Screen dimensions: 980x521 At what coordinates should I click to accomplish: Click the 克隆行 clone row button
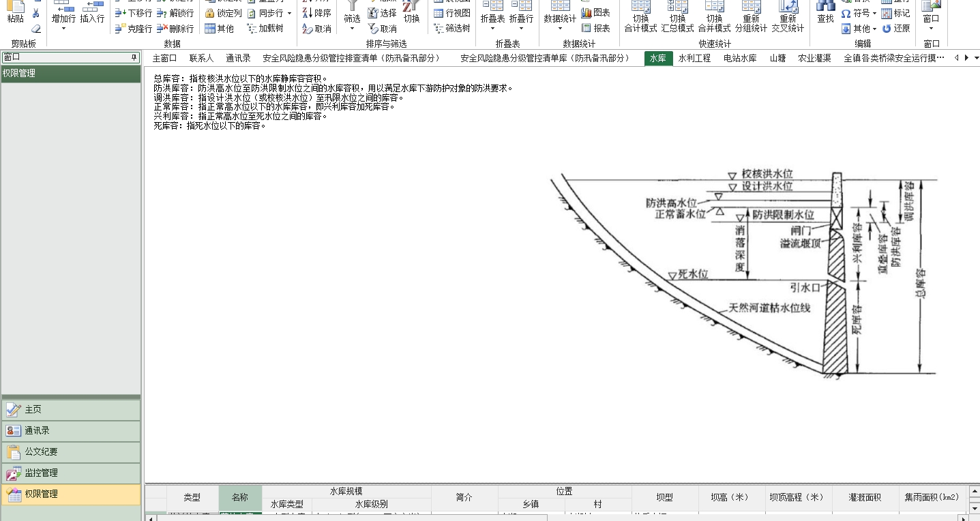pos(134,29)
